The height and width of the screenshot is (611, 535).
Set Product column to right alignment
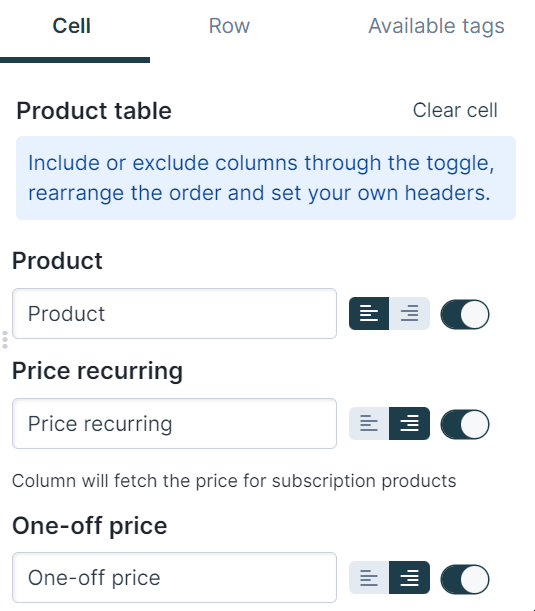point(410,314)
